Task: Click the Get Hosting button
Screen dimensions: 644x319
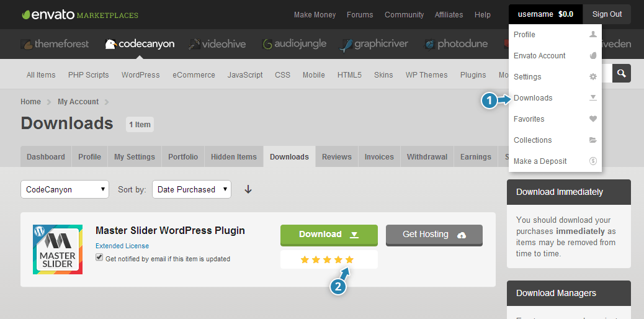Action: (x=434, y=235)
